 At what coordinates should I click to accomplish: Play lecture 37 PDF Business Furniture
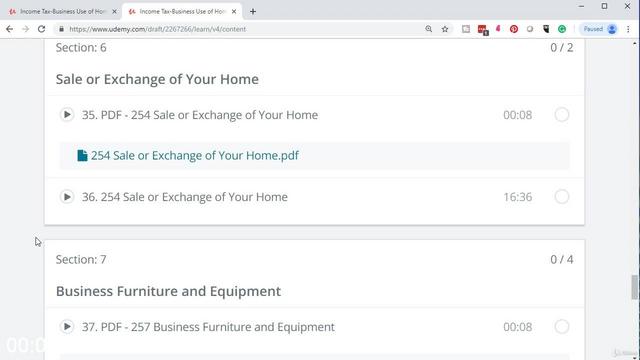point(67,327)
